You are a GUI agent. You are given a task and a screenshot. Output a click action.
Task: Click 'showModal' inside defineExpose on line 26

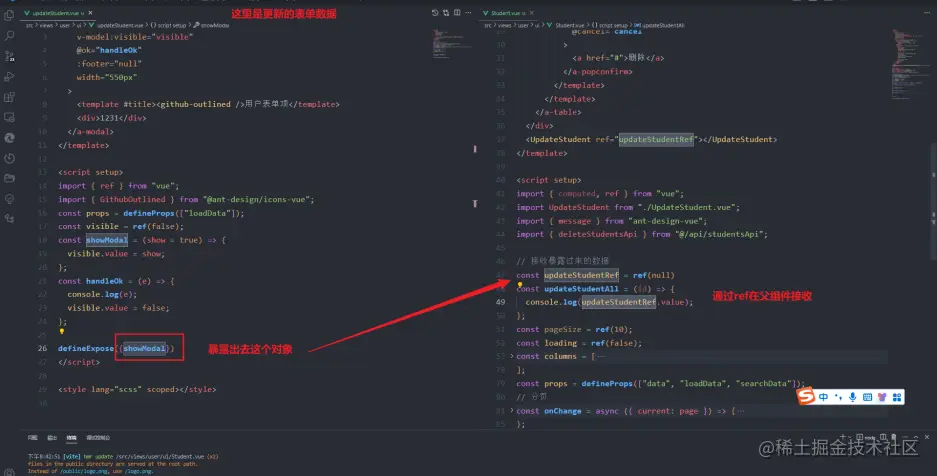point(144,348)
